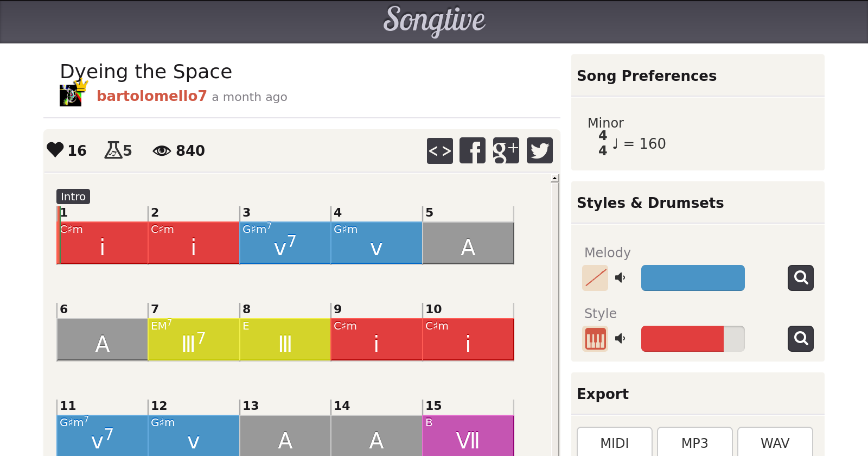Screen dimensions: 868x456
Task: Click the embed code icon
Action: 439,151
